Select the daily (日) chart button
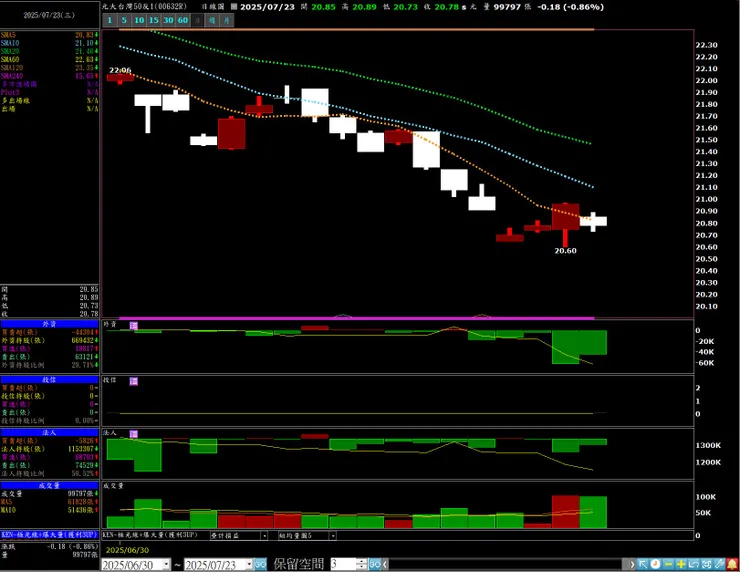Screen dimensions: 740x572 click(x=197, y=20)
